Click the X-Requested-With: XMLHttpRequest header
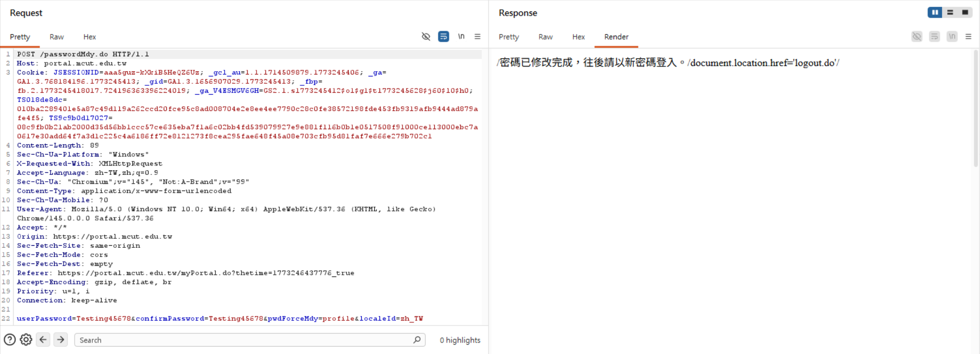980x354 pixels. 90,163
